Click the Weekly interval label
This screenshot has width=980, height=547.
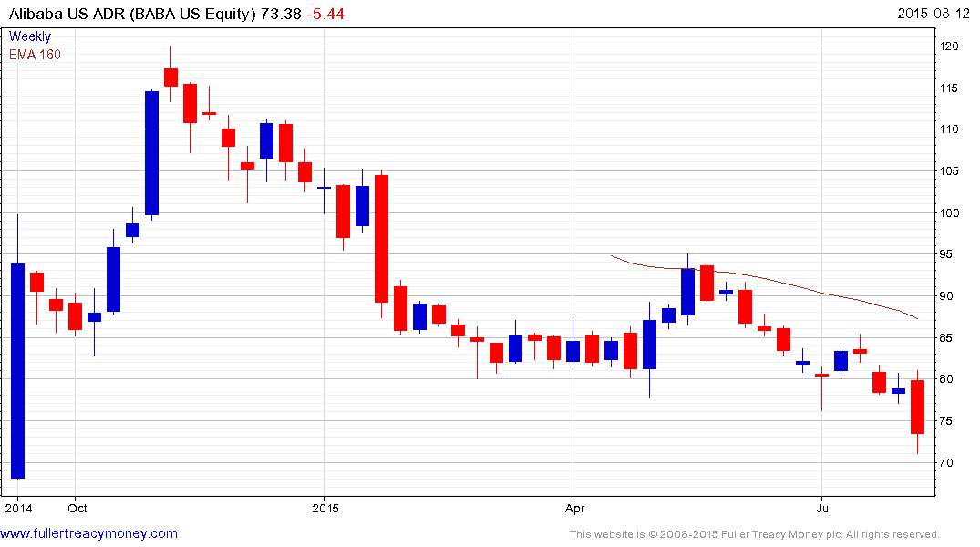[x=30, y=36]
